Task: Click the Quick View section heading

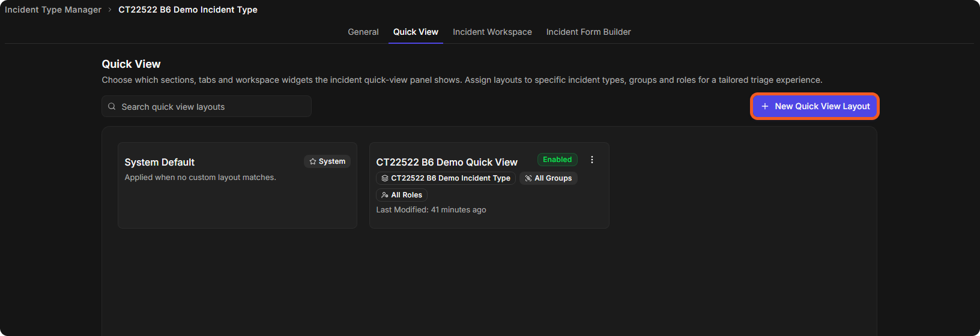Action: click(131, 64)
